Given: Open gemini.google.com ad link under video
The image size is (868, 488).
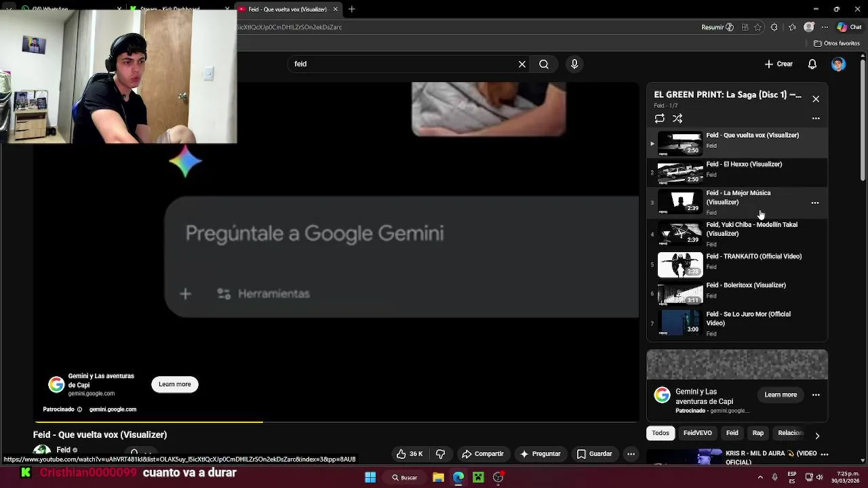Looking at the screenshot, I should coord(113,409).
